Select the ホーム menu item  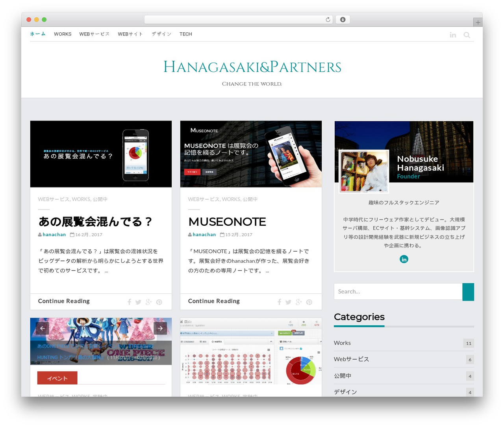(x=38, y=34)
